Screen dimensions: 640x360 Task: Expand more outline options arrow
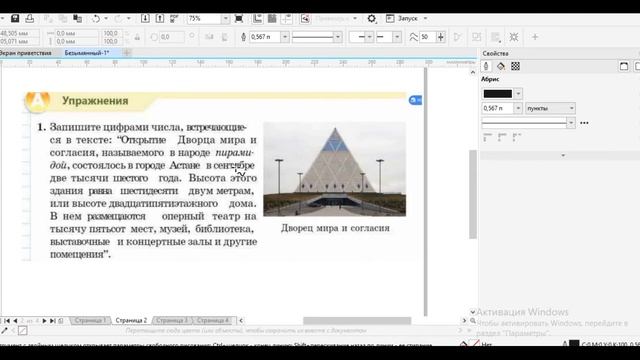tap(563, 156)
